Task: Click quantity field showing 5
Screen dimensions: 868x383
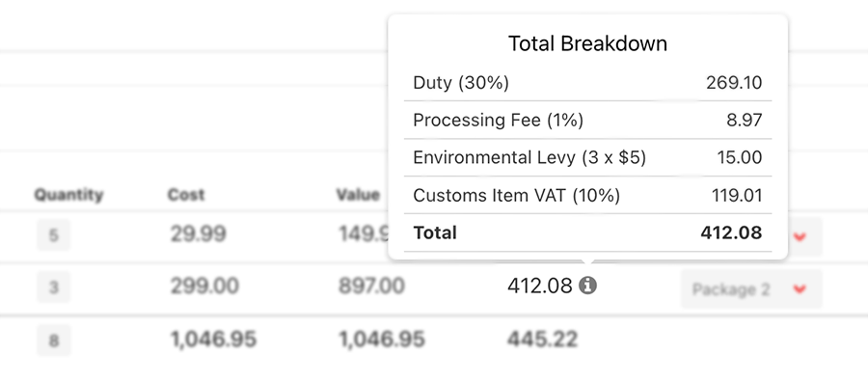Action: pyautogui.click(x=53, y=235)
